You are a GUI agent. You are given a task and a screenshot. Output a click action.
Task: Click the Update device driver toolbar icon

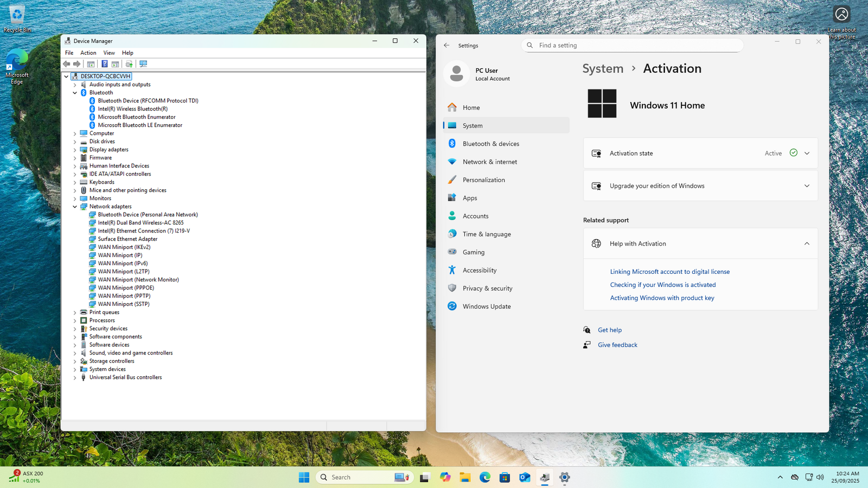pos(129,64)
